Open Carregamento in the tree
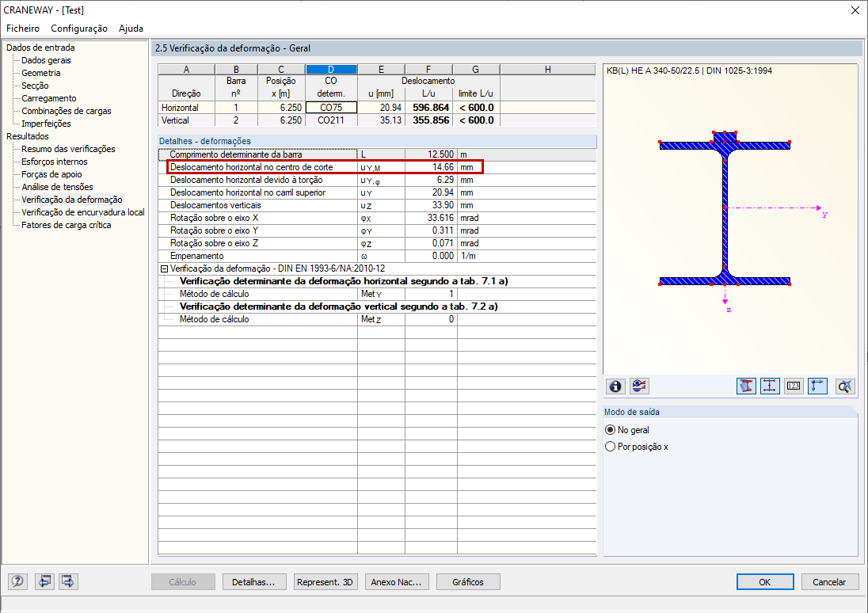Viewport: 868px width, 613px height. (49, 98)
